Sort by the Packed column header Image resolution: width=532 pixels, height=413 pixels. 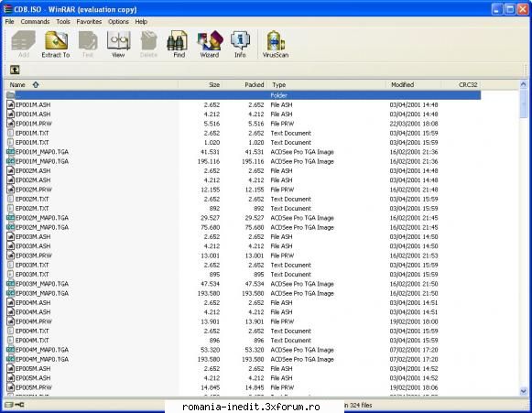(x=244, y=85)
